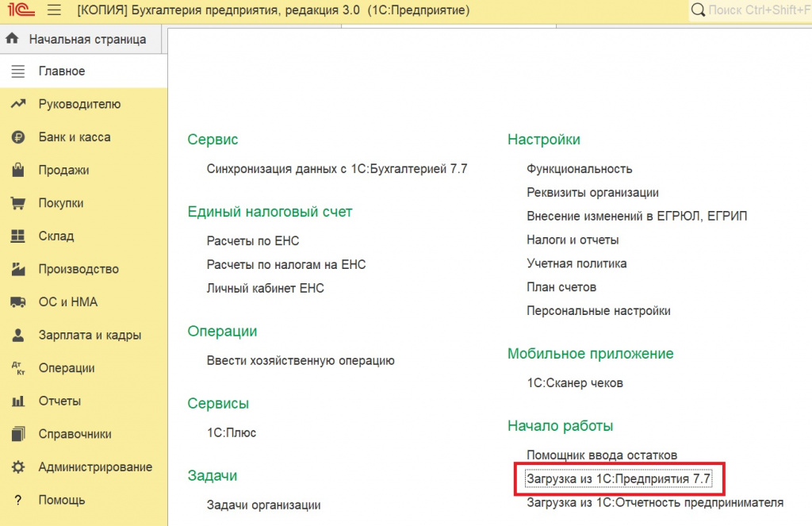The height and width of the screenshot is (526, 812).
Task: Open 1С:Сканер чеков
Action: pyautogui.click(x=575, y=383)
